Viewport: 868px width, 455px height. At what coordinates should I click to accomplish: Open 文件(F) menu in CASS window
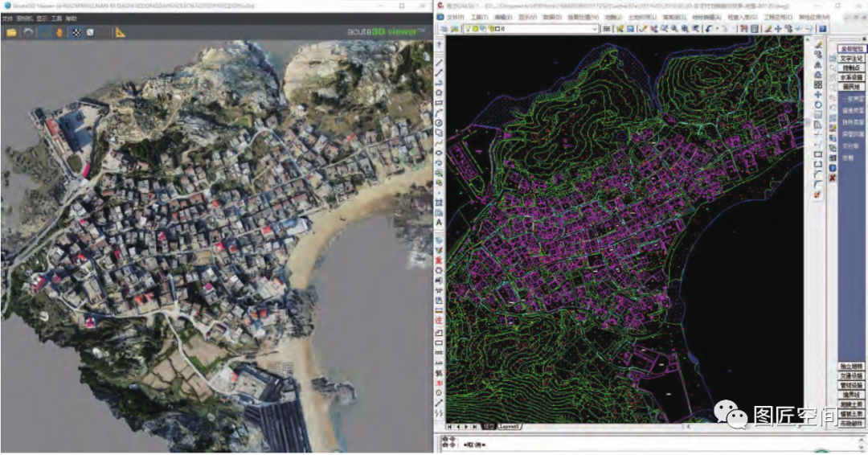(x=455, y=17)
